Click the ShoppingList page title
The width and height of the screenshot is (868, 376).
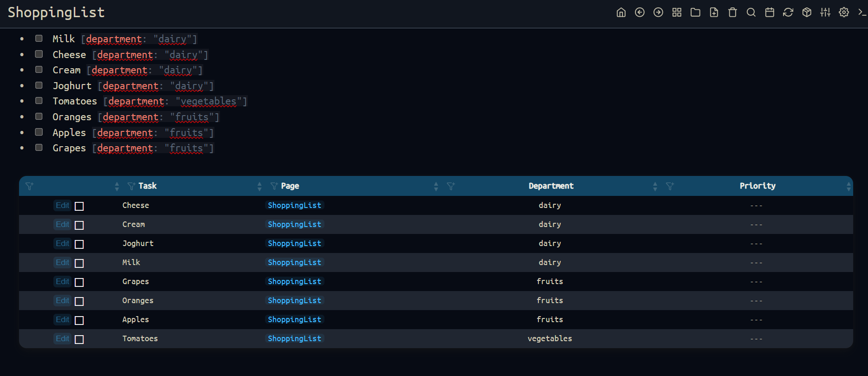coord(56,13)
